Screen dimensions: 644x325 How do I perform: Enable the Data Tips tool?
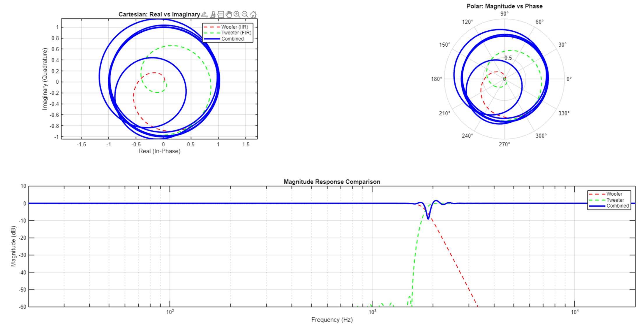click(x=221, y=14)
